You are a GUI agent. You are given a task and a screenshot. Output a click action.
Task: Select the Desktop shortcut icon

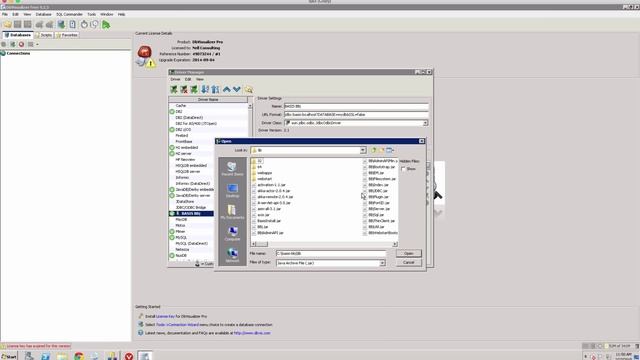[x=232, y=190]
